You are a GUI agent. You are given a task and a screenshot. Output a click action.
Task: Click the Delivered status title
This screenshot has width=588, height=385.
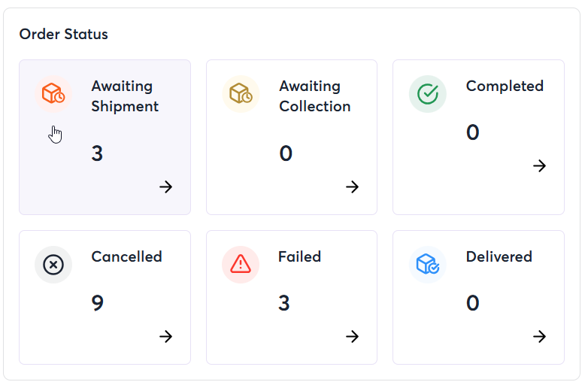[x=499, y=256]
